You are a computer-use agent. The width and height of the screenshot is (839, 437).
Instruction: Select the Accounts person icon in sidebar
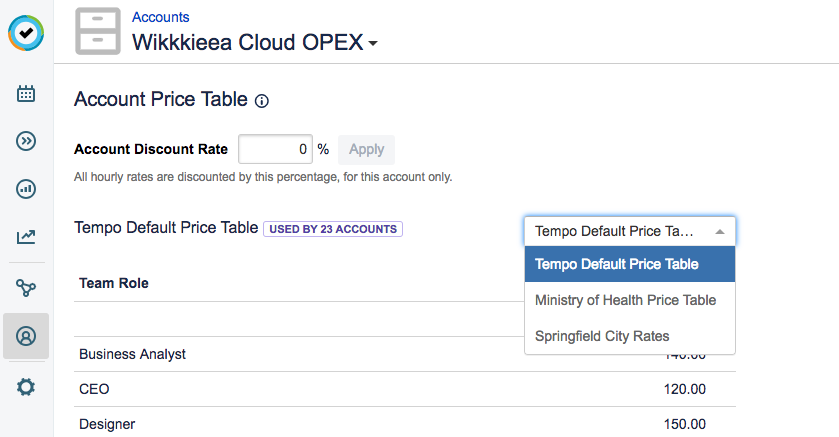pos(26,336)
